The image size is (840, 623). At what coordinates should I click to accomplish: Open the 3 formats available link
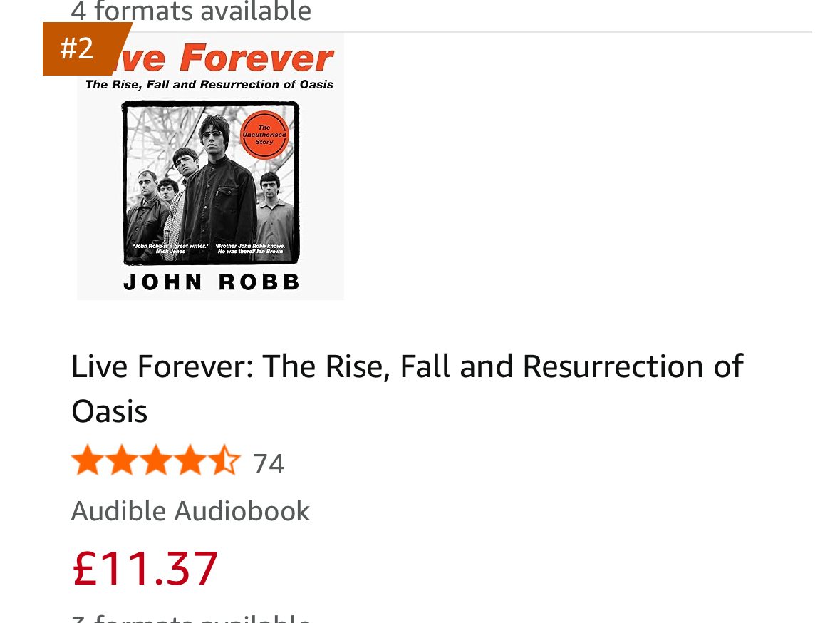click(191, 617)
